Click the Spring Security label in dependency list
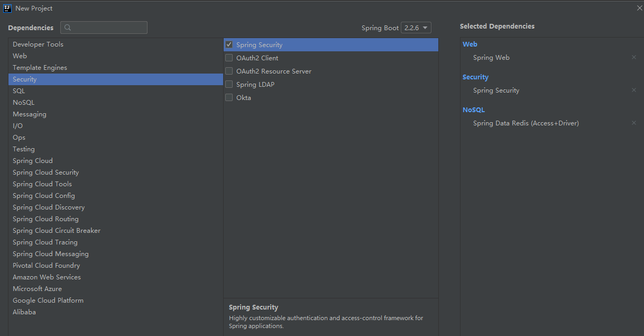 click(x=259, y=44)
